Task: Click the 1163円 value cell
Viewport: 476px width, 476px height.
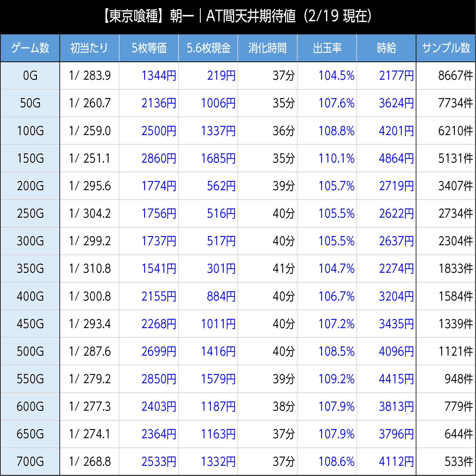Action: tap(208, 434)
